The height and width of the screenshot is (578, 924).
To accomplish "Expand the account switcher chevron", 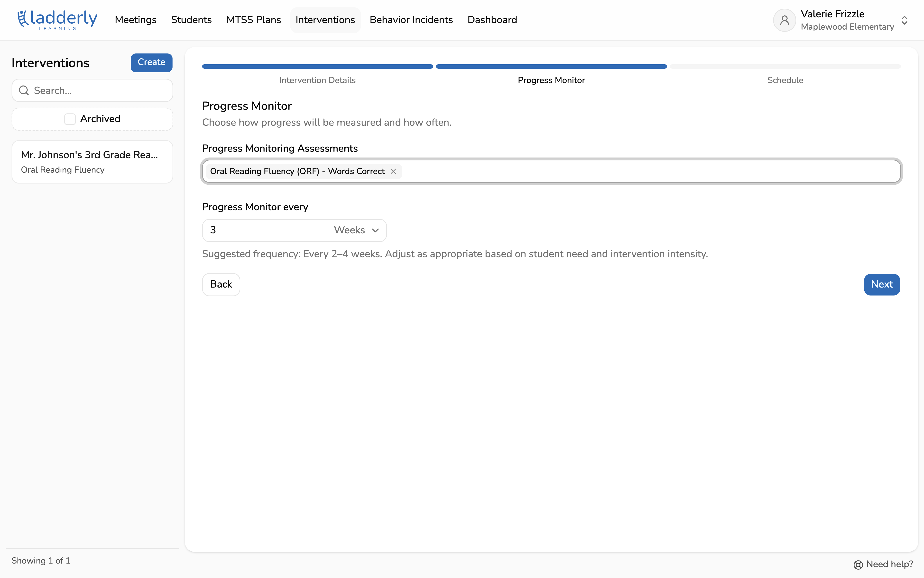I will (905, 20).
